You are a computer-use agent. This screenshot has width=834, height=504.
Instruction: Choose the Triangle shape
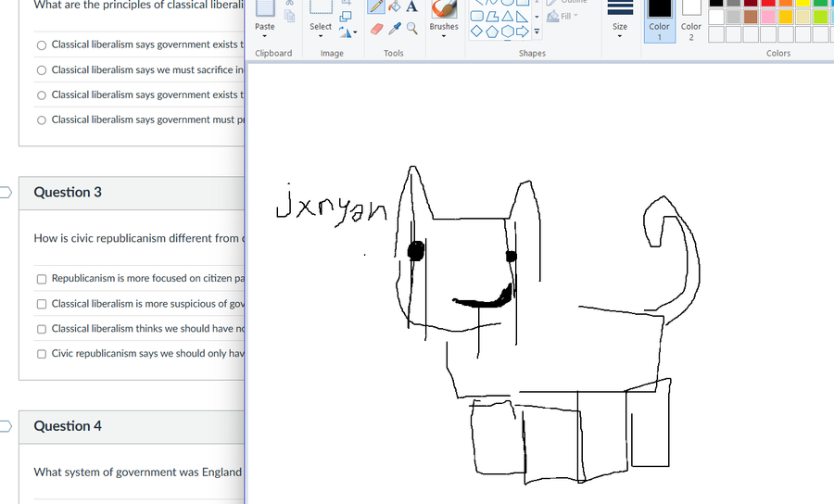coord(508,17)
